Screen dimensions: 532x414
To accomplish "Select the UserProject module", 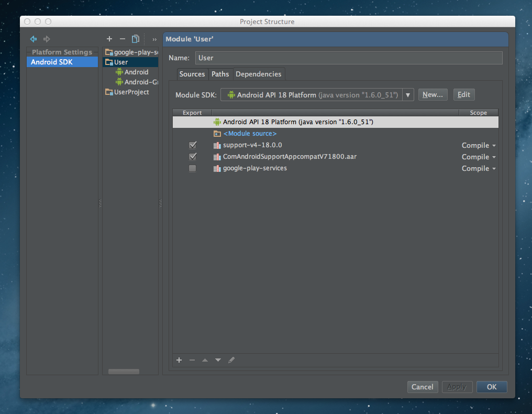I will (127, 92).
